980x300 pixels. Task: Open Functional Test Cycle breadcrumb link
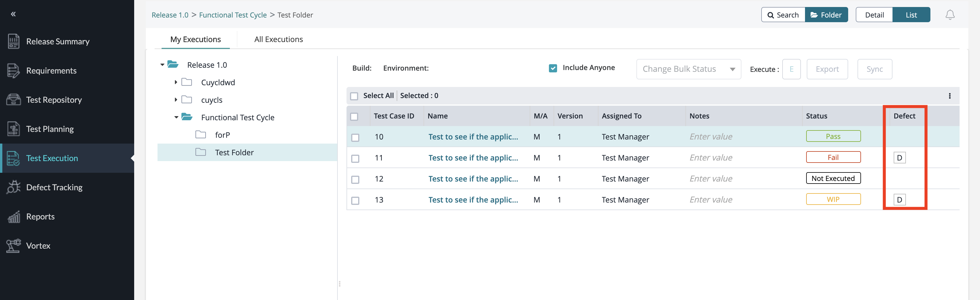pos(232,15)
